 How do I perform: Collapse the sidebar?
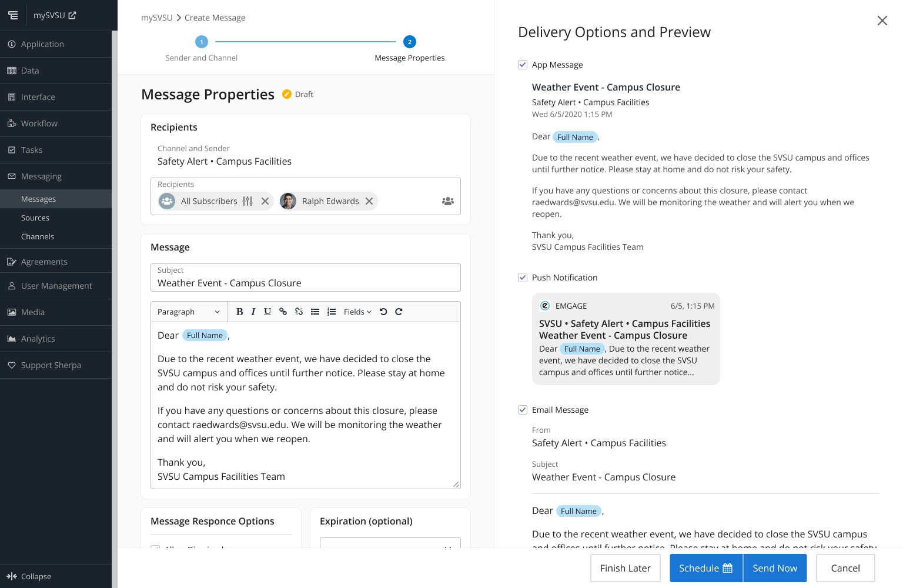56,576
